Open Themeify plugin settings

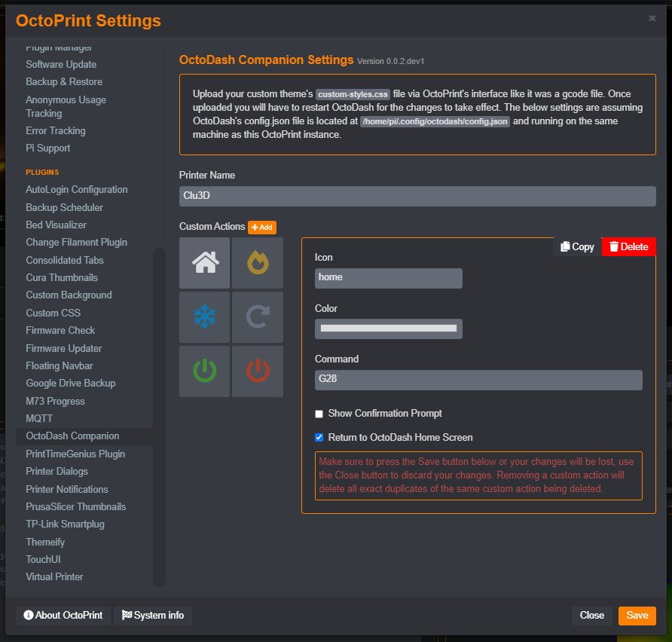(x=45, y=542)
